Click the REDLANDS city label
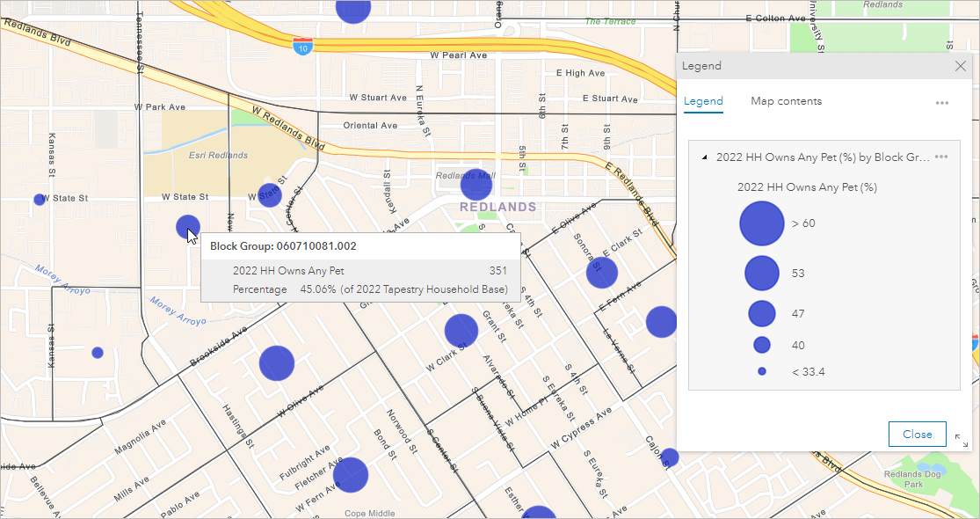 tap(498, 207)
